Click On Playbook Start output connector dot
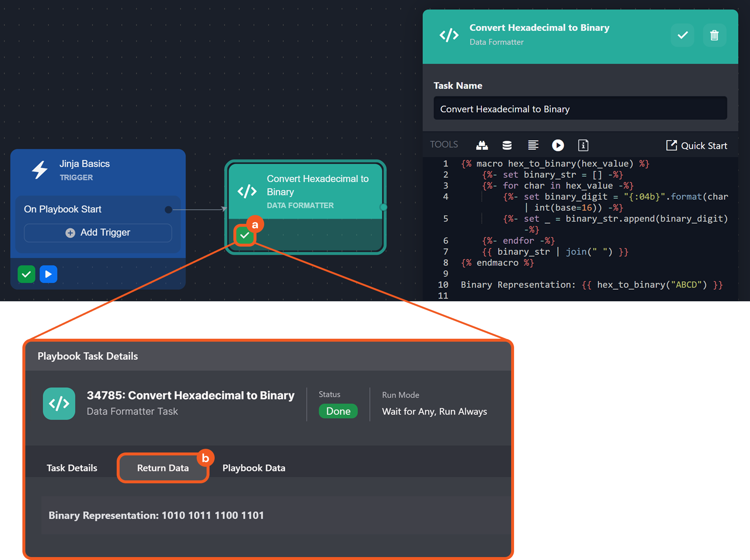 168,210
